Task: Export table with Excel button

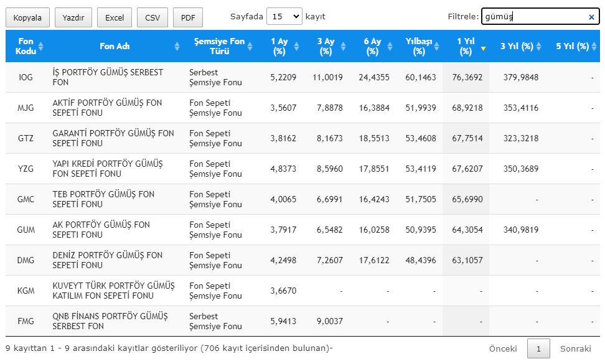Action: click(x=114, y=17)
